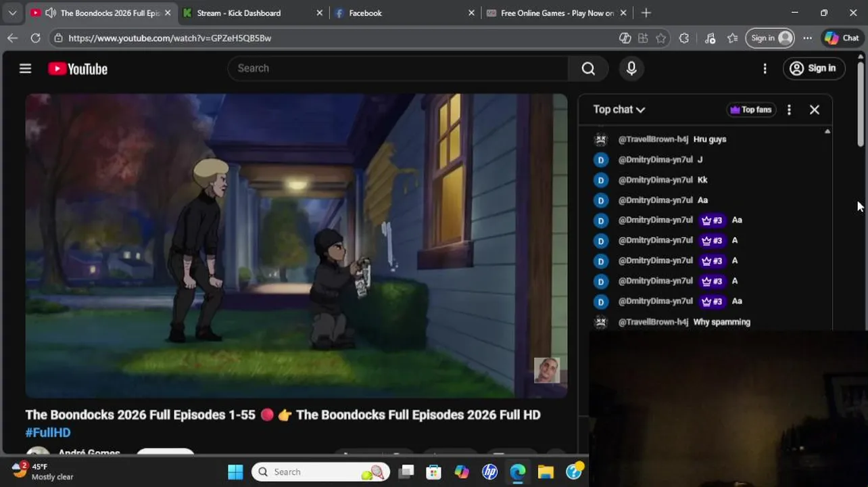Image resolution: width=868 pixels, height=487 pixels.
Task: Open Microsoft Store from the taskbar
Action: coord(433,472)
